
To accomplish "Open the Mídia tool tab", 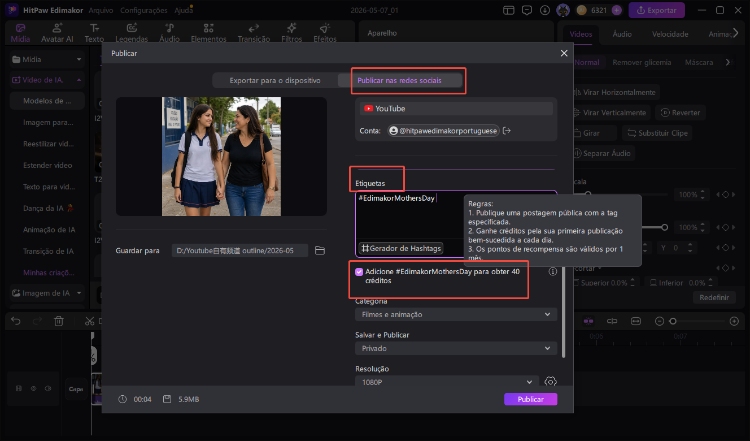I will (20, 33).
